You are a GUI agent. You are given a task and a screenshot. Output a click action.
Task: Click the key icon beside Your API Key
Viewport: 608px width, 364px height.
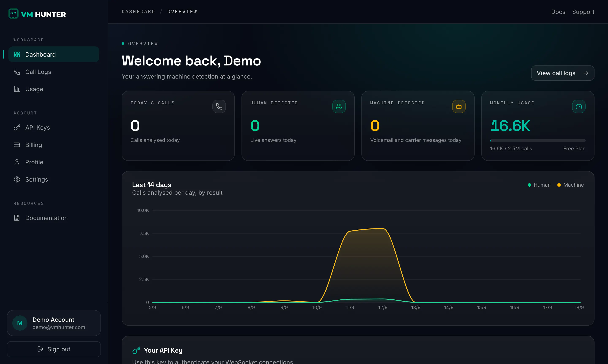[136, 350]
